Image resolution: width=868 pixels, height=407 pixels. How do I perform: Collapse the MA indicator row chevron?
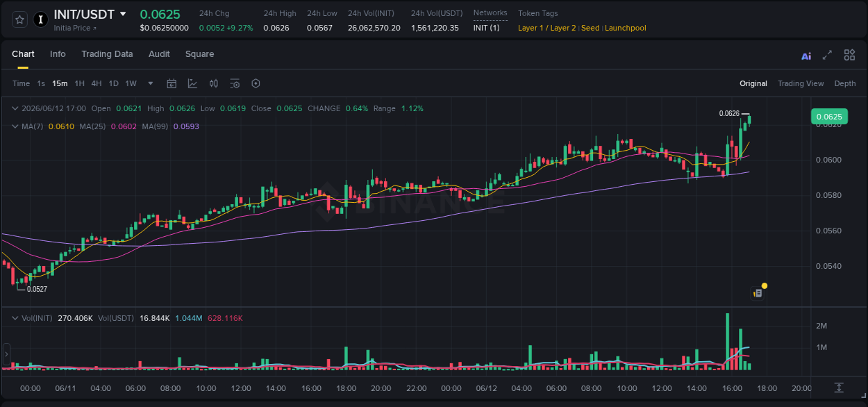pos(15,126)
